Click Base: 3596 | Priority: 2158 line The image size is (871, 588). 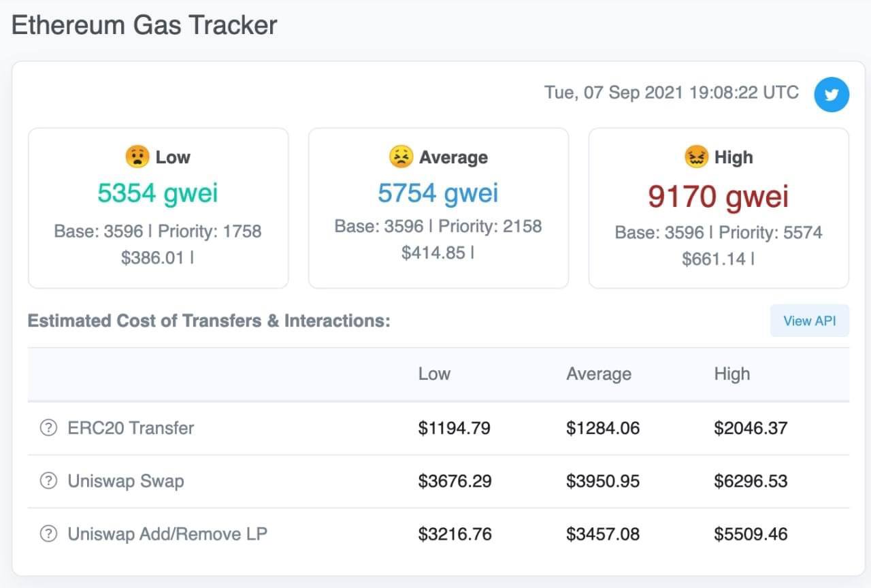click(x=438, y=226)
